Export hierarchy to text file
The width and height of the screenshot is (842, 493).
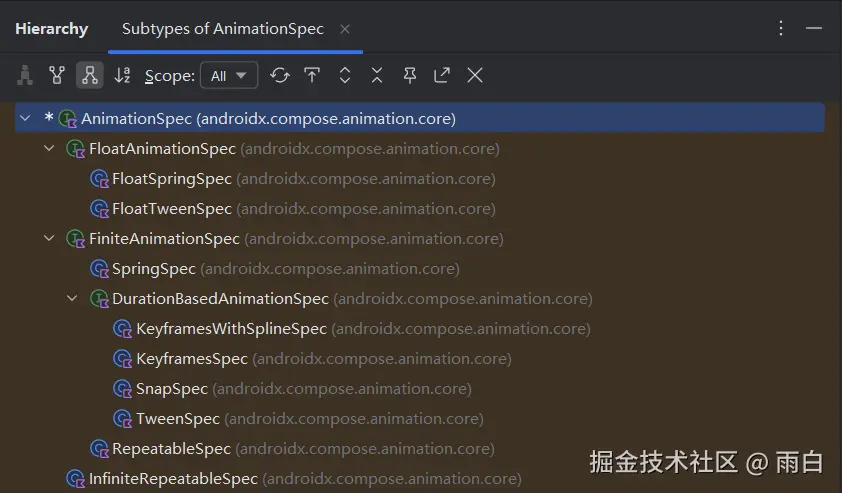pyautogui.click(x=442, y=75)
